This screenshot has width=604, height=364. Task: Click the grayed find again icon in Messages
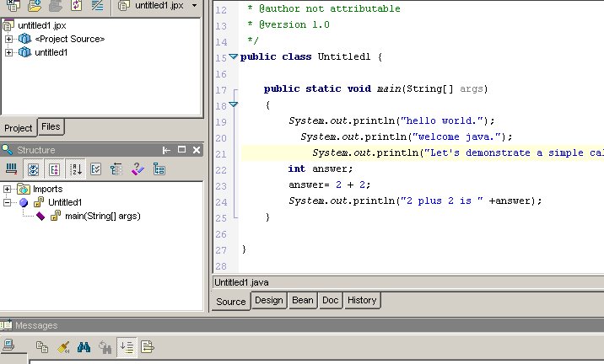click(x=105, y=347)
